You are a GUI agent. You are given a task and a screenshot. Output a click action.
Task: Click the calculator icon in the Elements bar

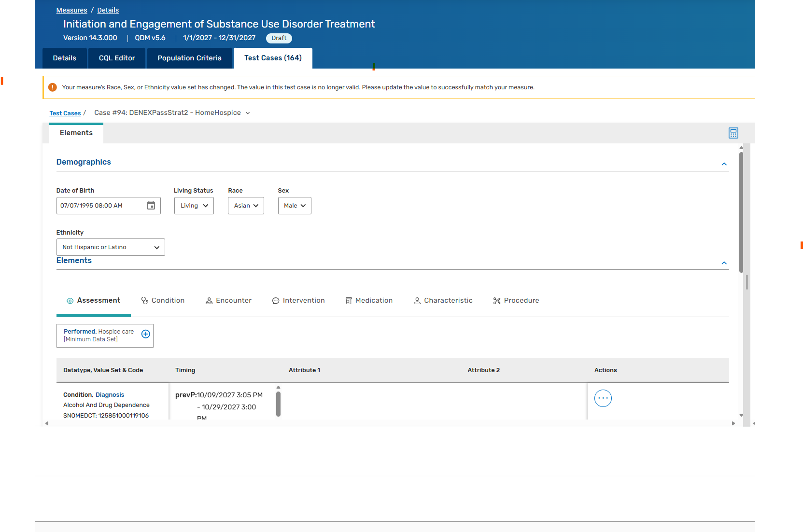[x=733, y=133]
